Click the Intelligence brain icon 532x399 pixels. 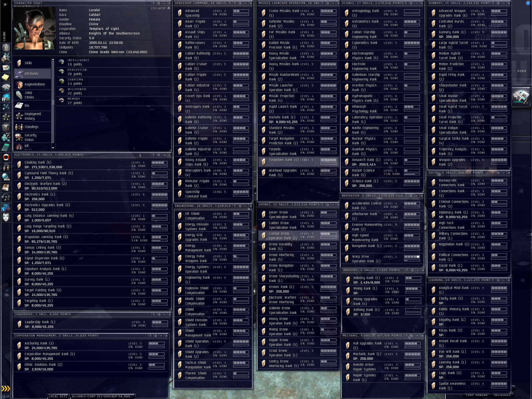pyautogui.click(x=62, y=62)
